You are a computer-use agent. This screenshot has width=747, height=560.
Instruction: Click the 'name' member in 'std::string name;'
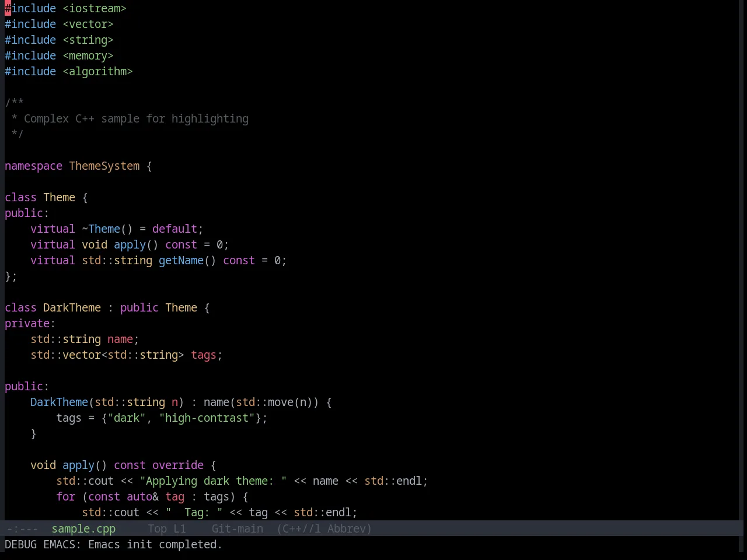[x=120, y=339]
